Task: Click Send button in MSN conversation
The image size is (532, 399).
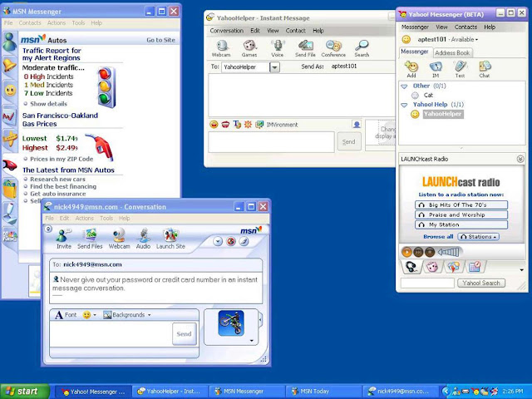Action: (x=185, y=334)
